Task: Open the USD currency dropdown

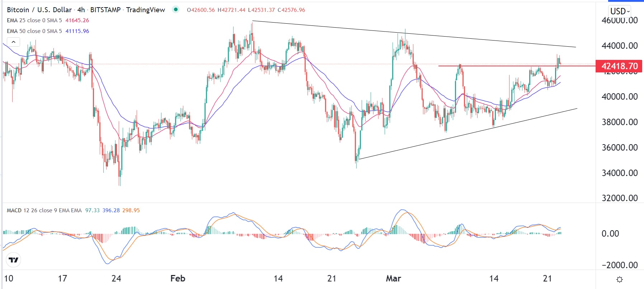Action: tap(620, 11)
